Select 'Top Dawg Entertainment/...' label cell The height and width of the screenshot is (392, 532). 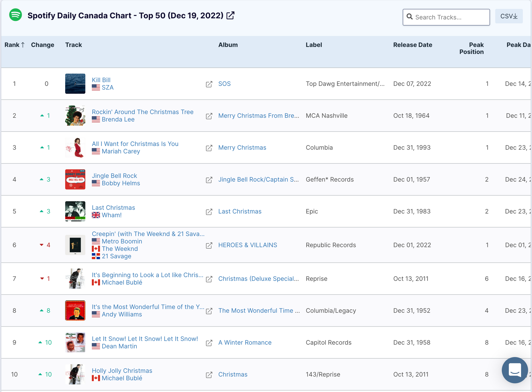(x=345, y=84)
